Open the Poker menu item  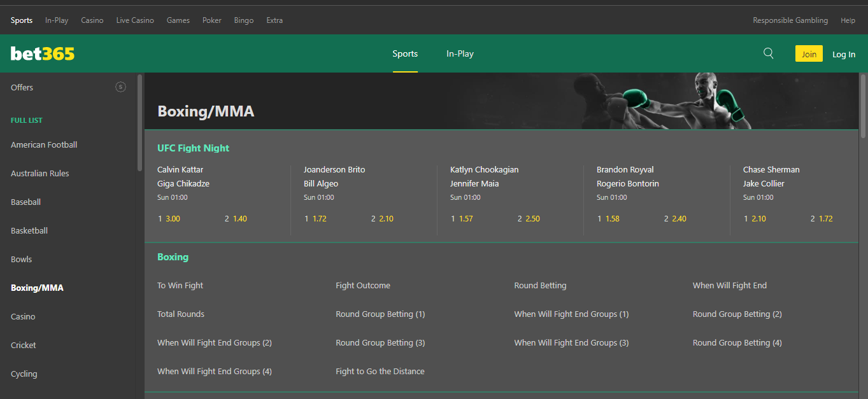[211, 20]
